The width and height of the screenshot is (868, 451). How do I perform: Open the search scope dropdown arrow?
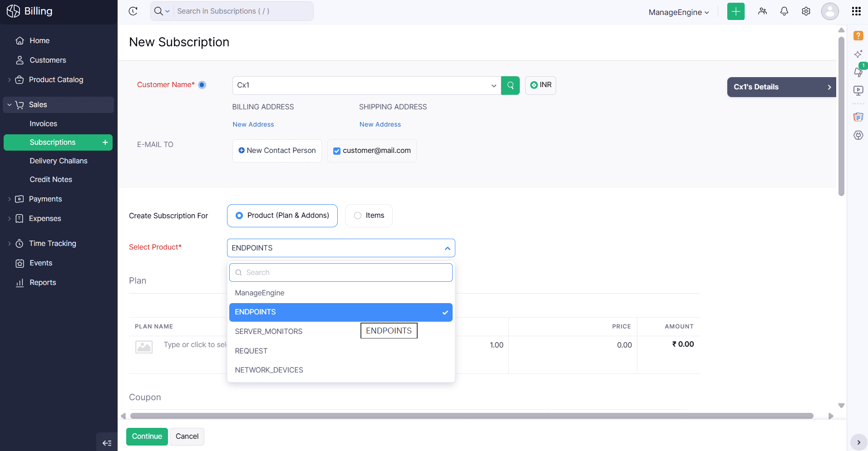point(168,11)
